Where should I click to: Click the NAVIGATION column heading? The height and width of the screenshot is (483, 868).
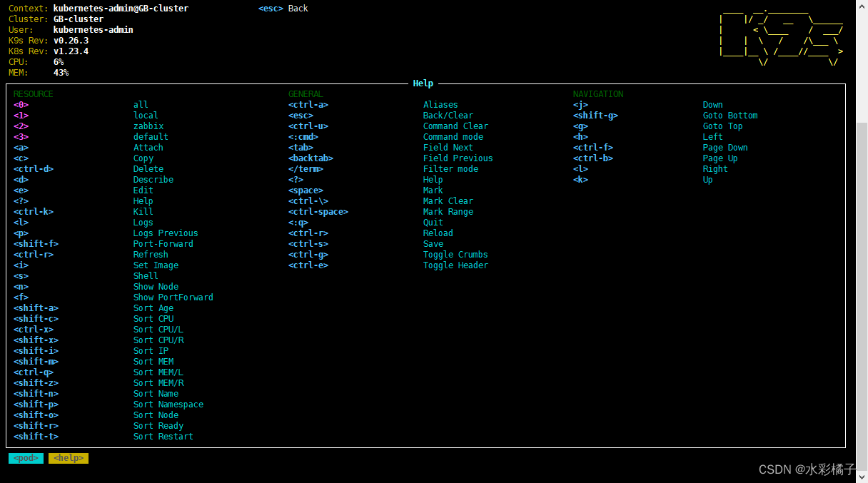(x=598, y=94)
